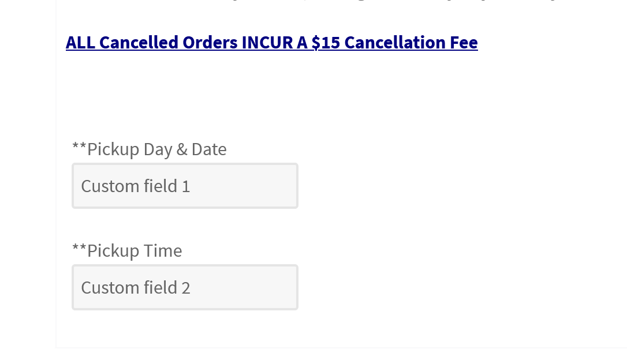Click the word "Orders" in the cancellation link

tap(210, 43)
